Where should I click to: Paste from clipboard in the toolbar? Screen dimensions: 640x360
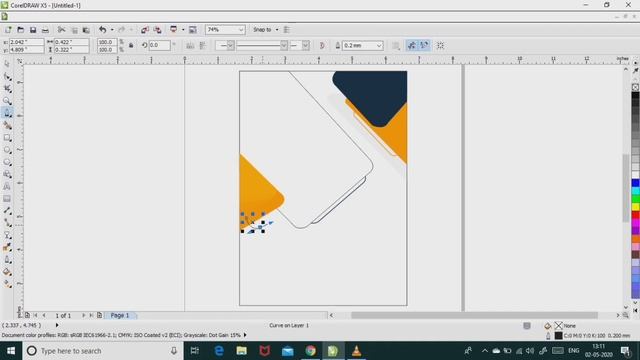(86, 30)
